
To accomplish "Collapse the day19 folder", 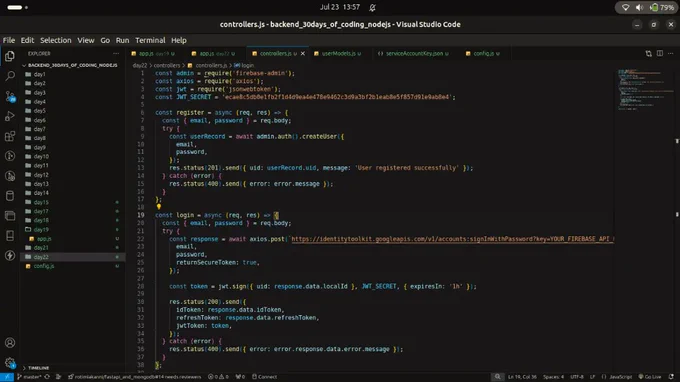I will [72, 229].
